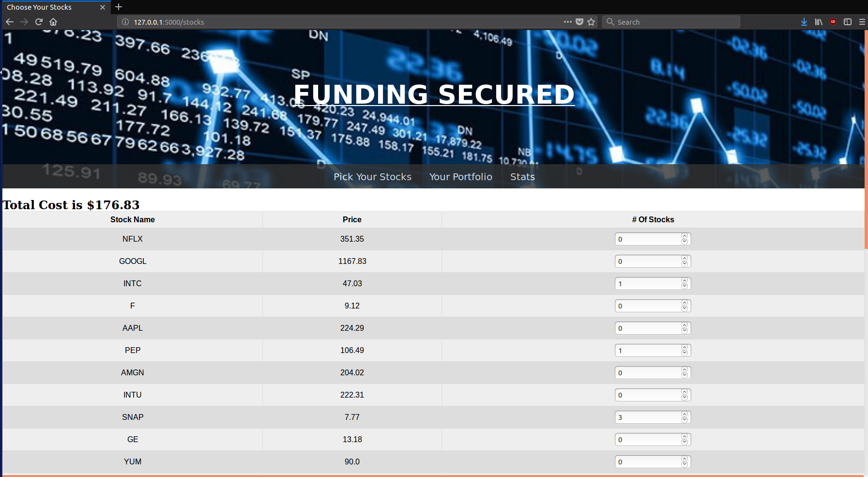Open the Firefox hamburger menu
Image resolution: width=868 pixels, height=477 pixels.
862,22
